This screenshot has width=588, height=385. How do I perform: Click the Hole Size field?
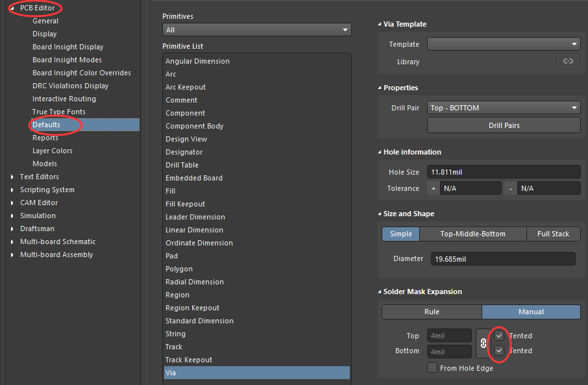(x=504, y=172)
